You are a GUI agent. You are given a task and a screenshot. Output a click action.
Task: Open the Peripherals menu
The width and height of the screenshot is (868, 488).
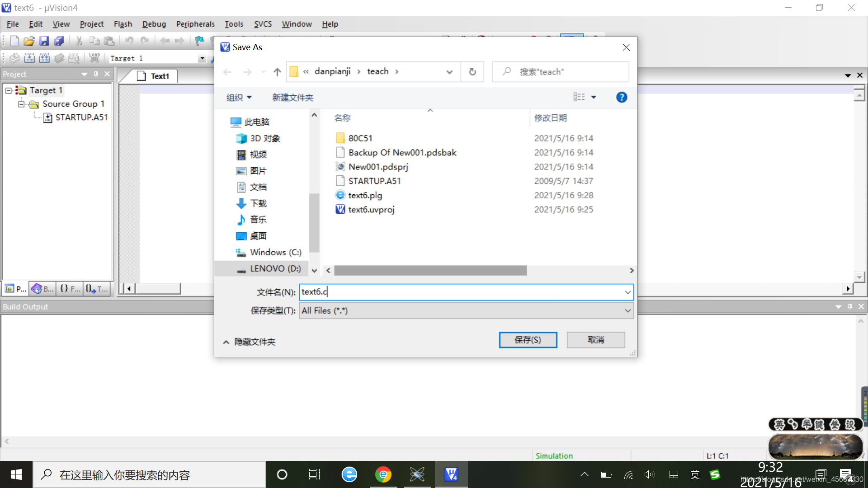click(x=195, y=24)
